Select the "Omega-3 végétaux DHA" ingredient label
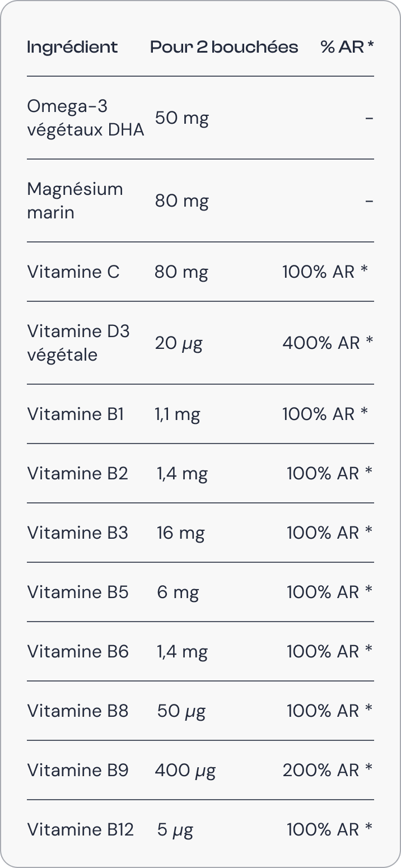Screen dimensions: 401x868 tap(85, 118)
